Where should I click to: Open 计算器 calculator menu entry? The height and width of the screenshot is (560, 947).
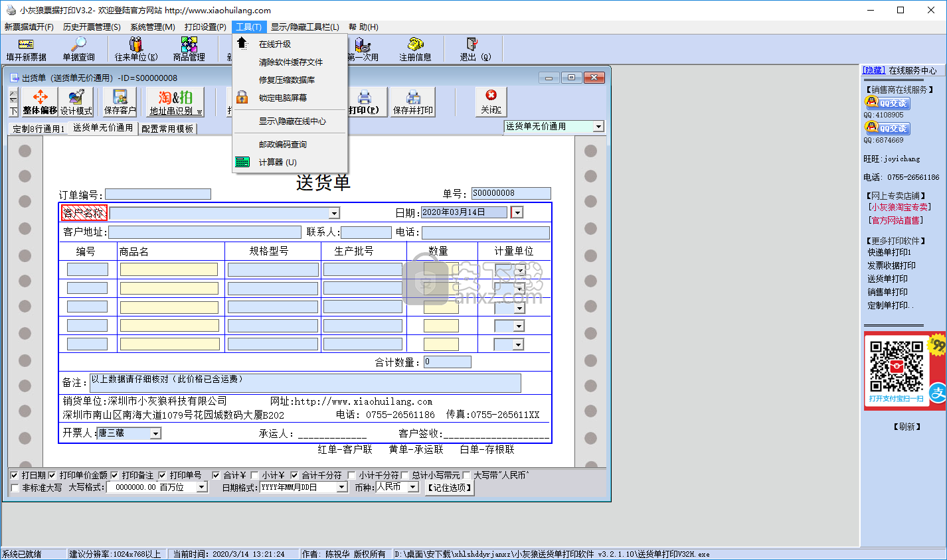[x=290, y=162]
